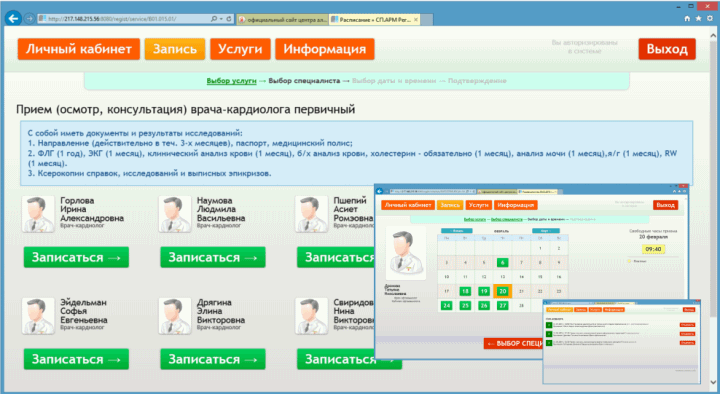This screenshot has width=720, height=394.
Task: In calendar window, pick date 26
Action: (x=484, y=305)
